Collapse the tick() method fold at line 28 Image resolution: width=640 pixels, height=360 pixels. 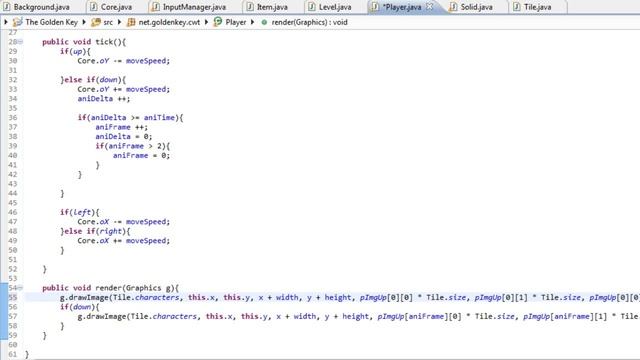[20, 42]
